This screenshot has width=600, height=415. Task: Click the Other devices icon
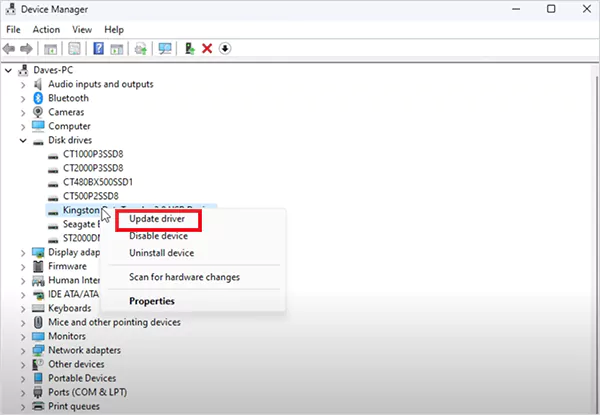[38, 364]
